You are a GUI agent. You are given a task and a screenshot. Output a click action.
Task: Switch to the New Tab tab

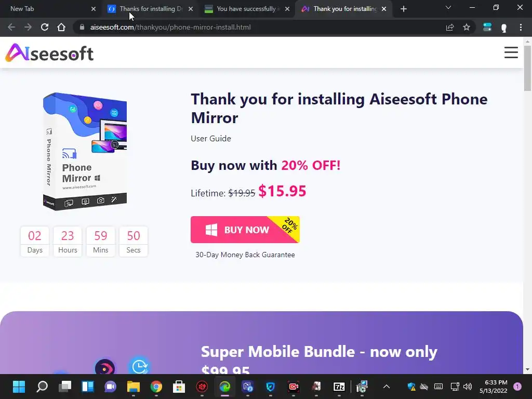pyautogui.click(x=50, y=9)
